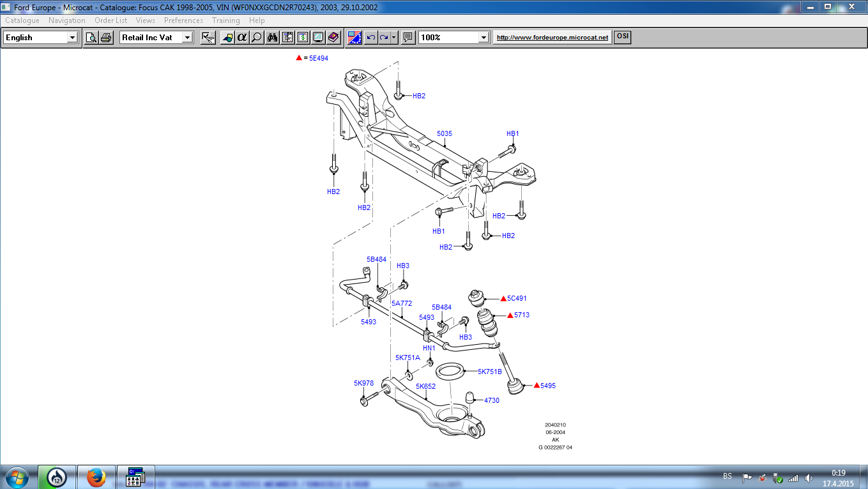Click the blue illustration view icon
Viewport: 868px width, 489px height.
(355, 38)
